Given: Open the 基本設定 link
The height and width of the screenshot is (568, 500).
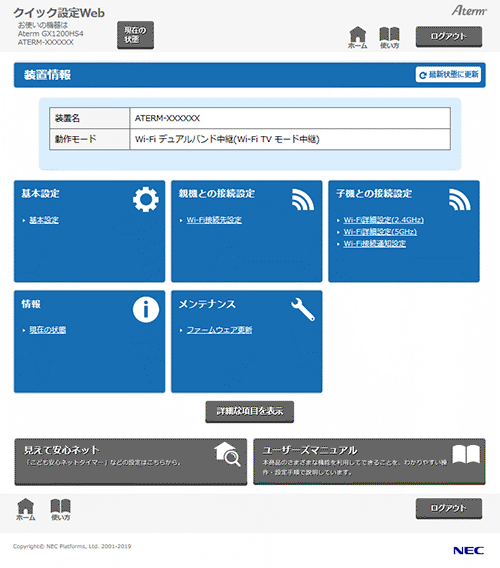Looking at the screenshot, I should (x=44, y=220).
